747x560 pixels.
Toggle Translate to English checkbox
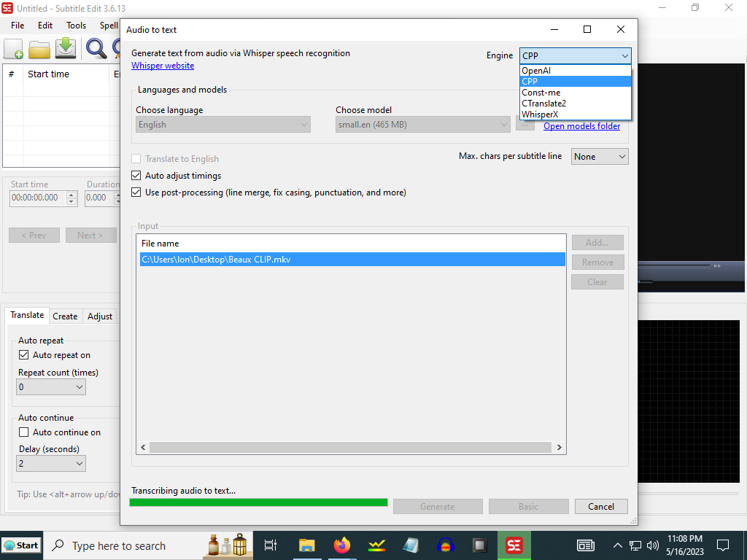click(x=136, y=158)
